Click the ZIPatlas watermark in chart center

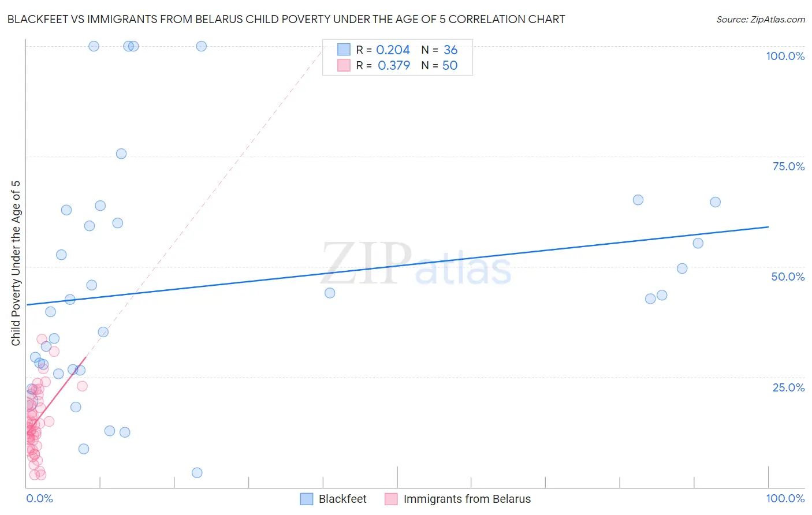[416, 264]
